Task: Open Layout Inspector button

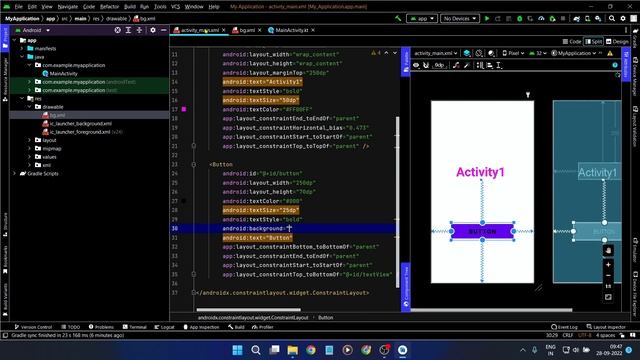Action: coord(606,327)
